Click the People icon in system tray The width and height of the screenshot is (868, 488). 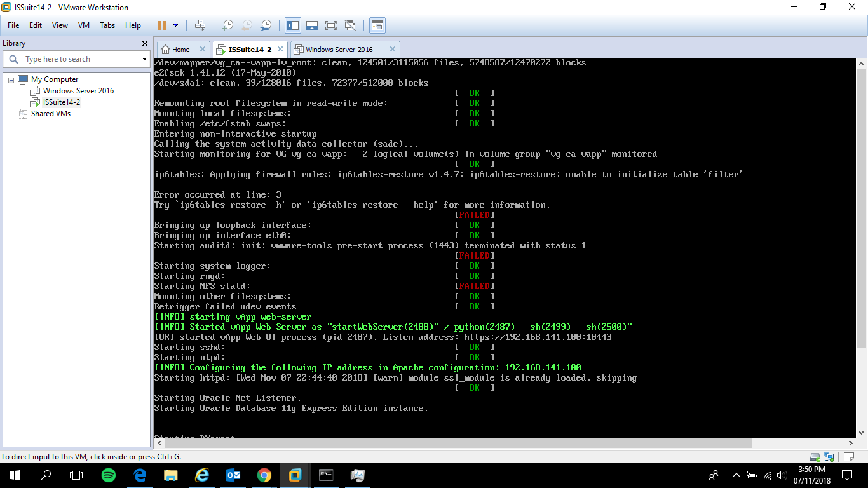coord(714,475)
